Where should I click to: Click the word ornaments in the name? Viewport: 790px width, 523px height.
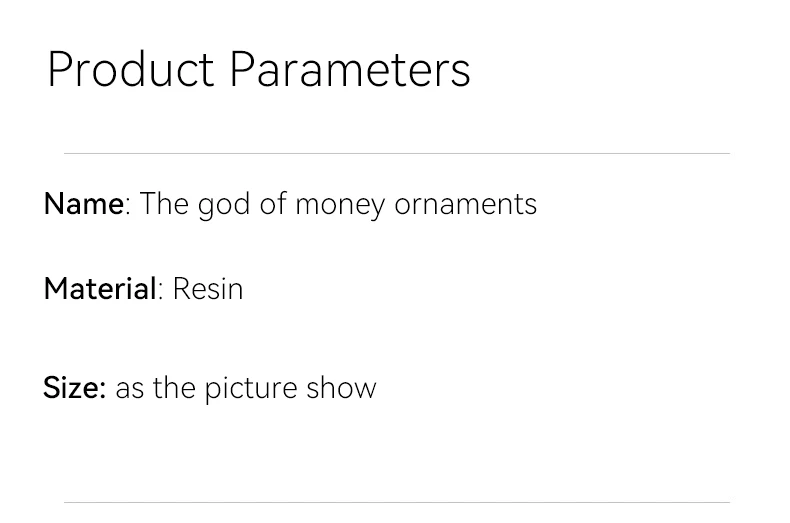click(466, 205)
